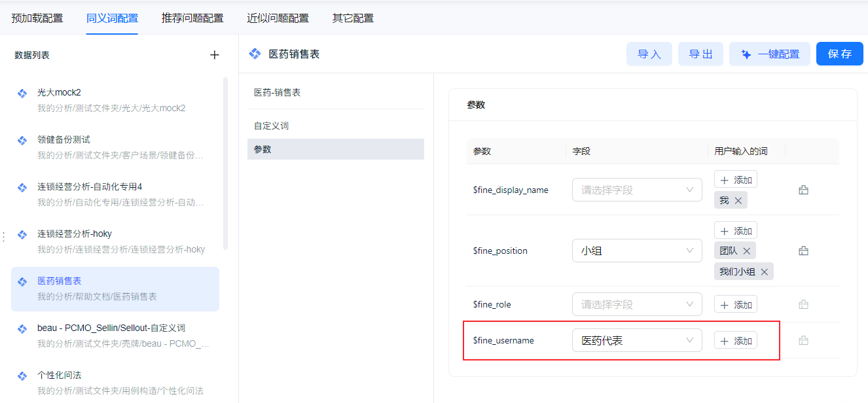Open the 推荐问题配置 tab

[x=192, y=18]
